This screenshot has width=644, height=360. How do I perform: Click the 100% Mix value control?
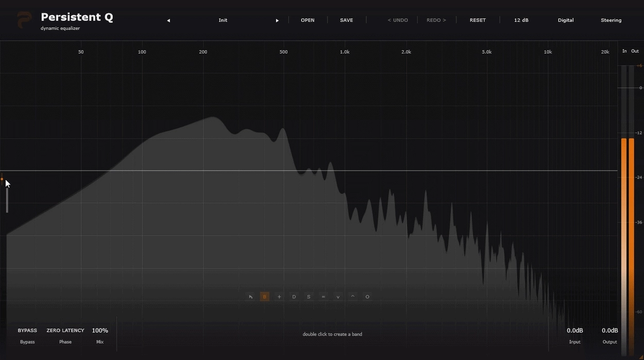point(100,331)
